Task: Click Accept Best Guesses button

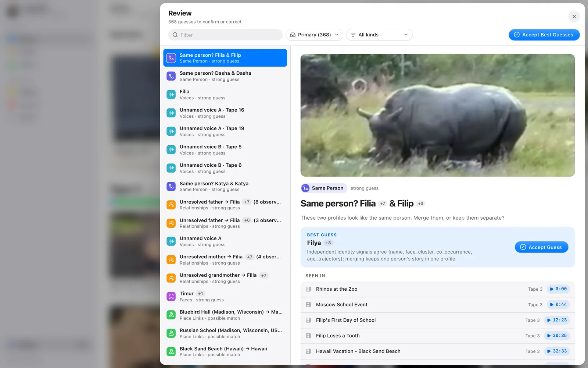Action: [x=544, y=35]
